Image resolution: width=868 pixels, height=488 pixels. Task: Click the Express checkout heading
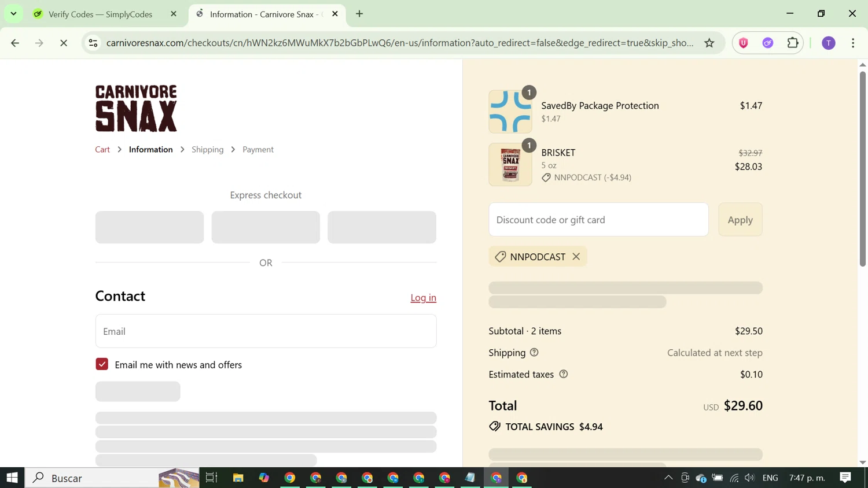click(266, 195)
